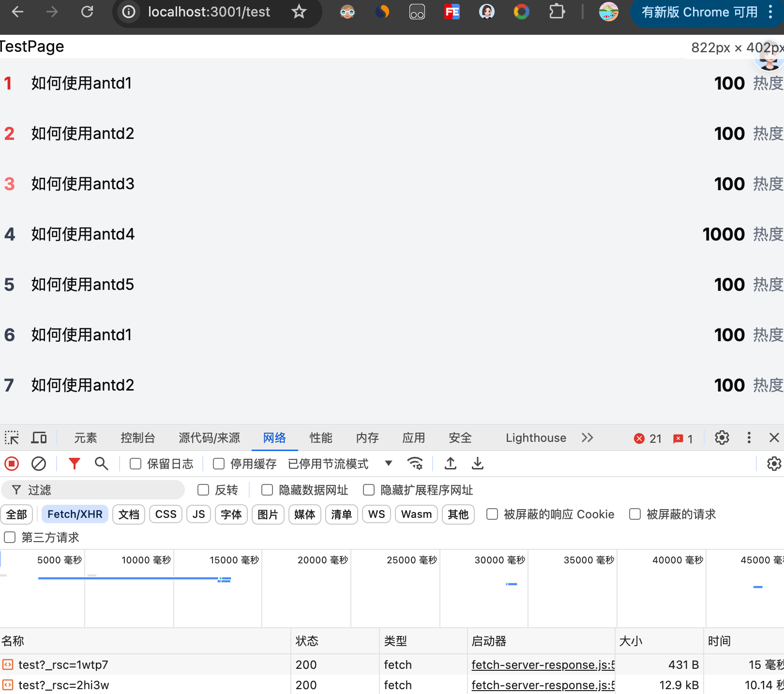
Task: Toggle the red filter funnel icon
Action: click(x=74, y=464)
